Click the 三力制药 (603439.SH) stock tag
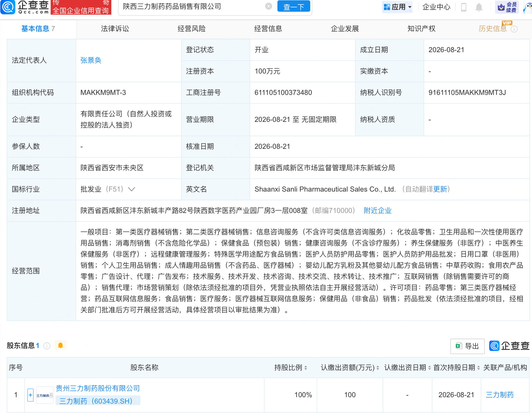The width and height of the screenshot is (532, 413). pos(98,401)
